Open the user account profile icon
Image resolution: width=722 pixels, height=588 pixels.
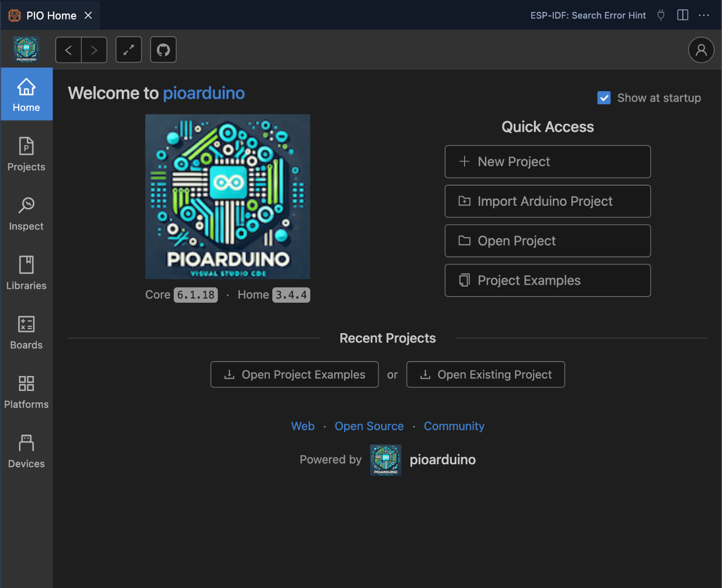701,50
